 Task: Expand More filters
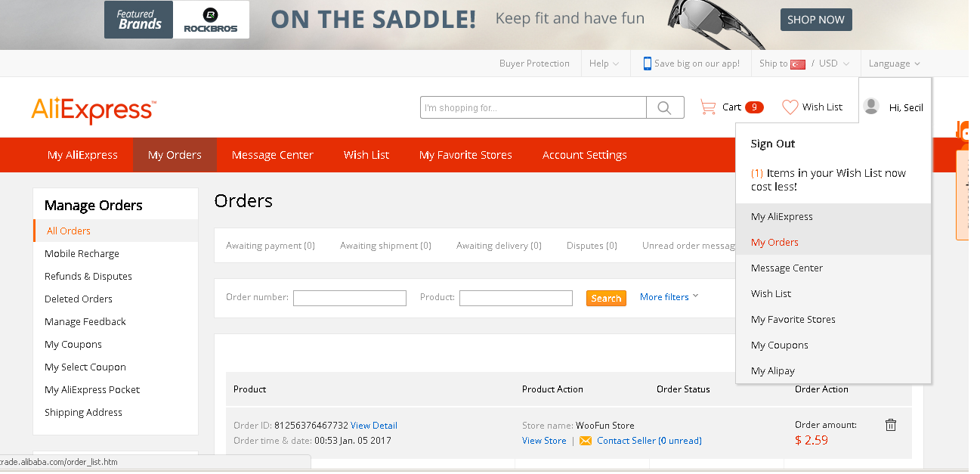[x=669, y=297]
